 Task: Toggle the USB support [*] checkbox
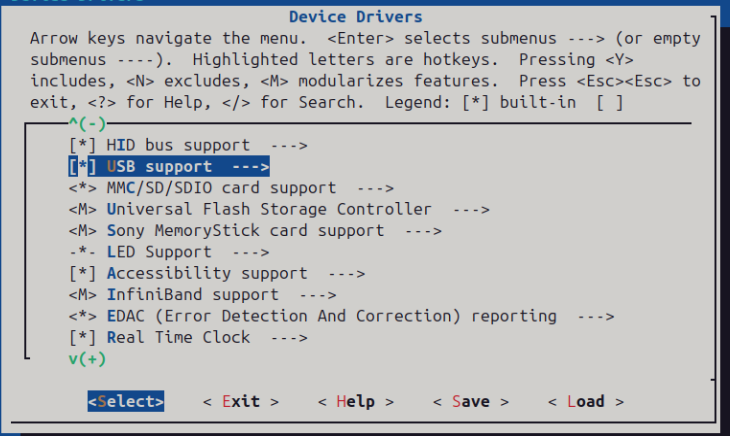click(82, 167)
